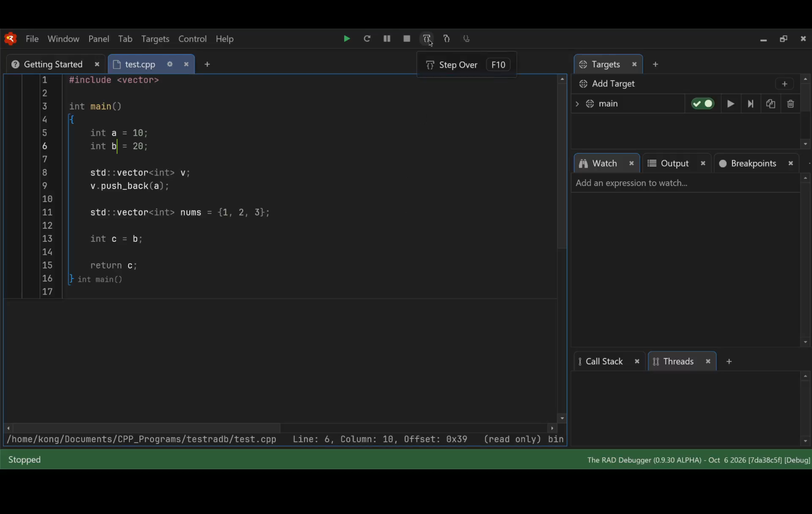Click the Stop icon in toolbar
Screen dimensions: 812x514
click(x=407, y=39)
